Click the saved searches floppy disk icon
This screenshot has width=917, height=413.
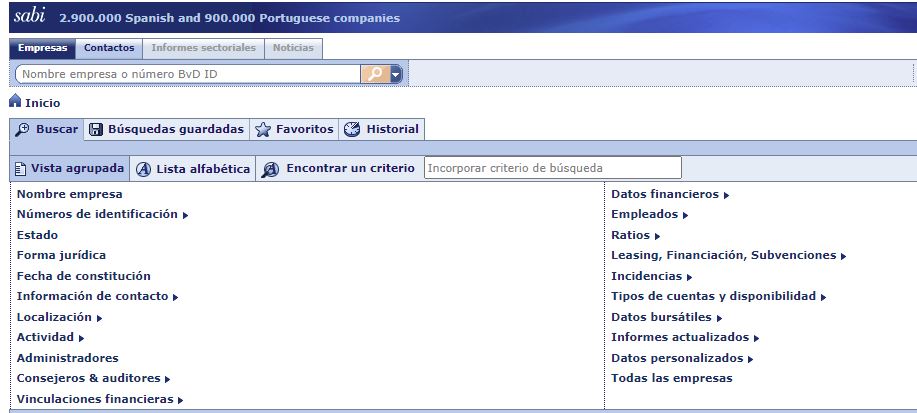click(x=96, y=129)
